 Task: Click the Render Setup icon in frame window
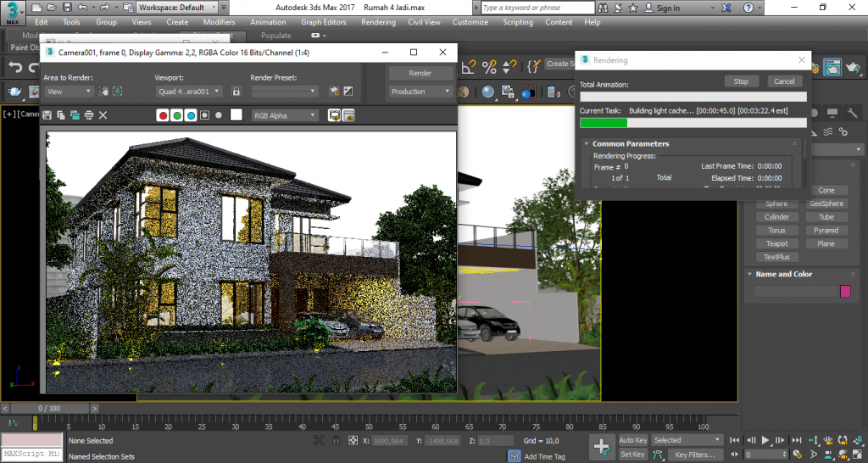[334, 92]
